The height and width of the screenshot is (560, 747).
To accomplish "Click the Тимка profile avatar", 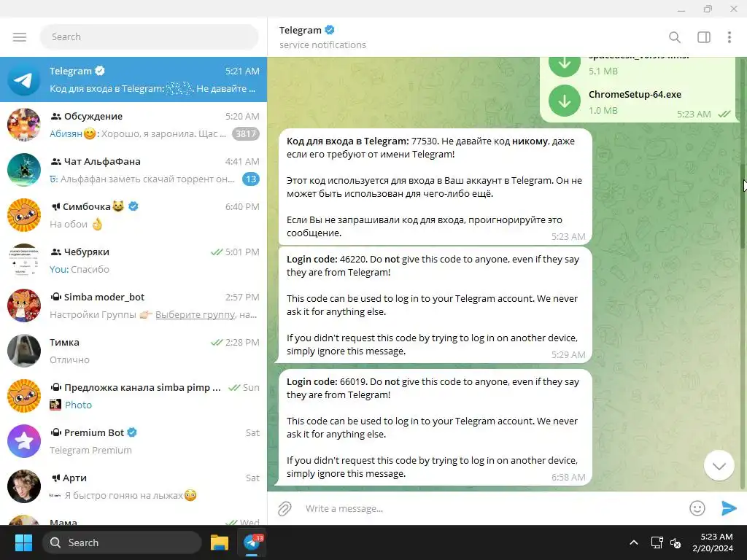I will pos(24,351).
